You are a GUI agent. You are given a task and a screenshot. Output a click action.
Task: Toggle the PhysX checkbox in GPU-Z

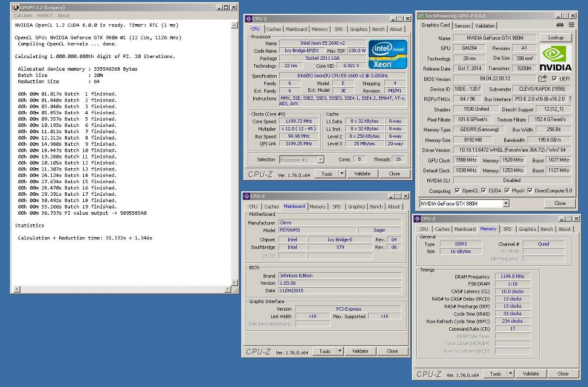point(506,191)
